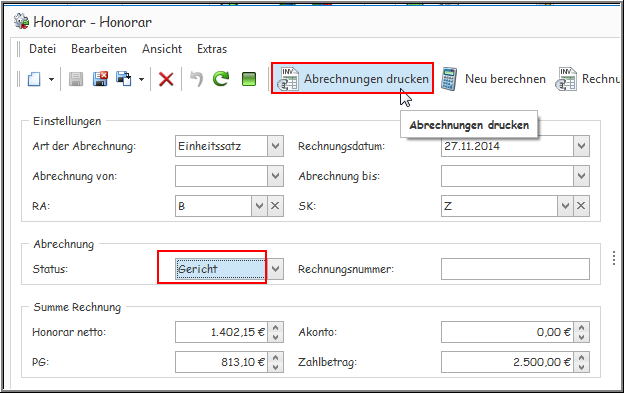The image size is (624, 393).
Task: Open the Extras menu
Action: (x=212, y=49)
